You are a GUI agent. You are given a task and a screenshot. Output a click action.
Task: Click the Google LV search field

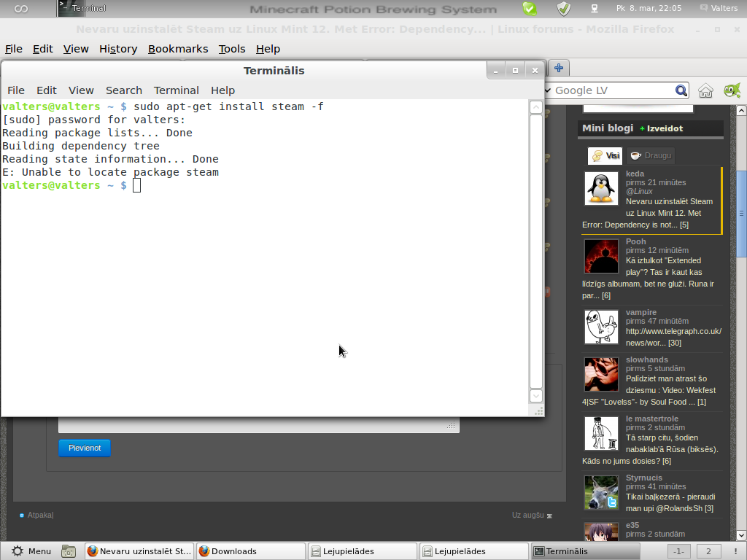pos(612,90)
